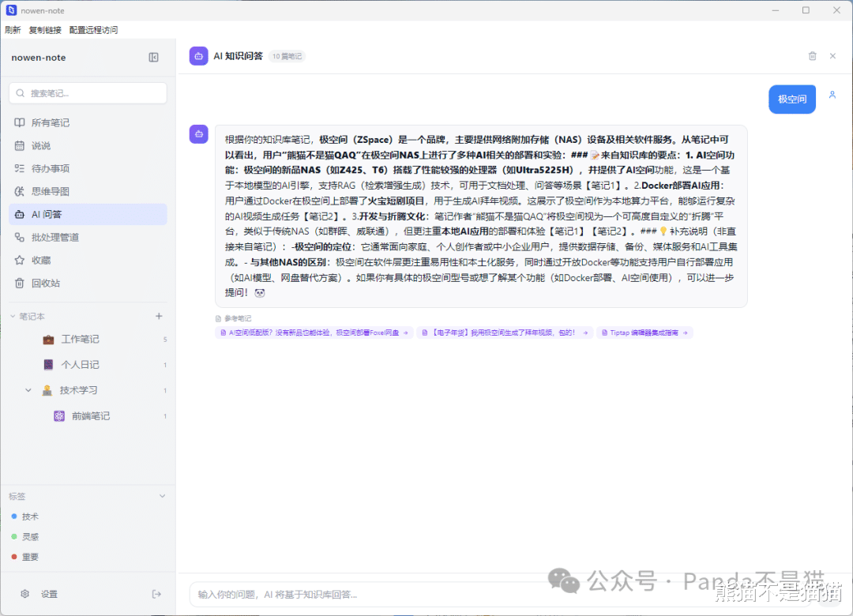Click the nowen-note app logo in title bar

(x=11, y=10)
